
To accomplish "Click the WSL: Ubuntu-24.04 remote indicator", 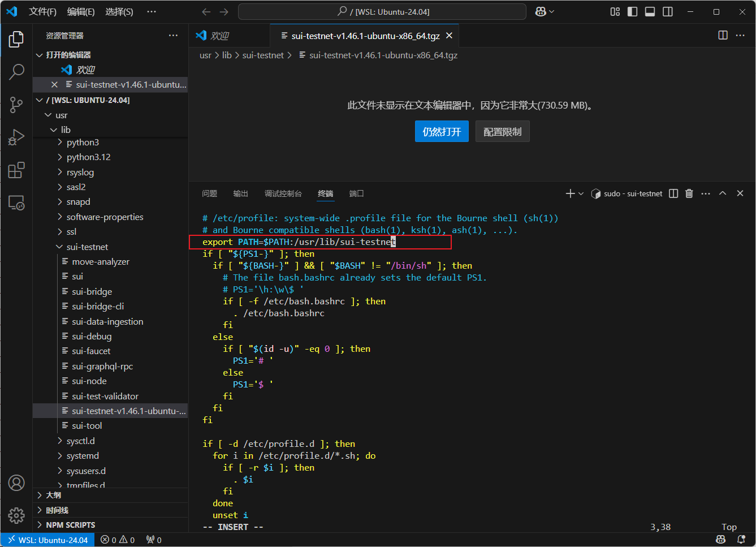I will coord(47,540).
